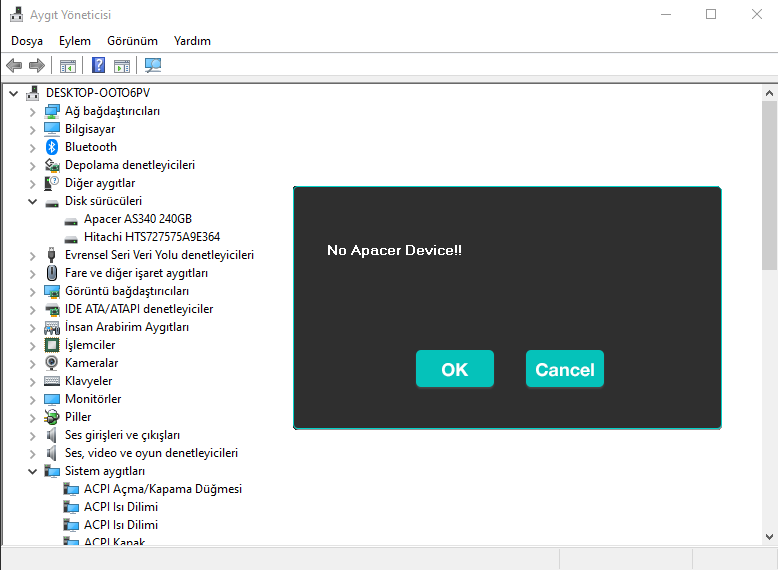778x570 pixels.
Task: Click the Klavyeler keyboard icon
Action: [x=52, y=381]
